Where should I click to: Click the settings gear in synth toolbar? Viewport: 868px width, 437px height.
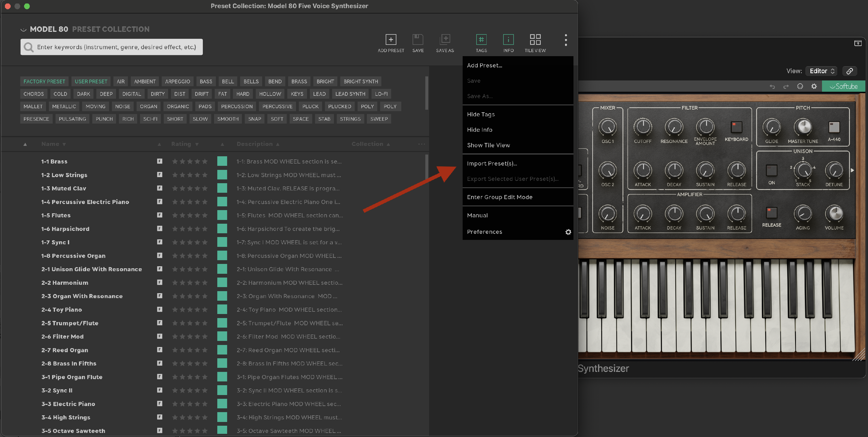[x=814, y=86]
